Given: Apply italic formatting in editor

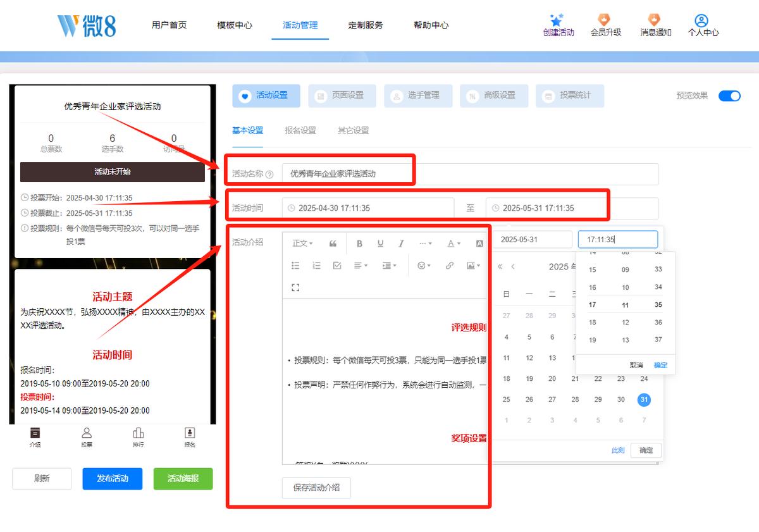Looking at the screenshot, I should [401, 244].
